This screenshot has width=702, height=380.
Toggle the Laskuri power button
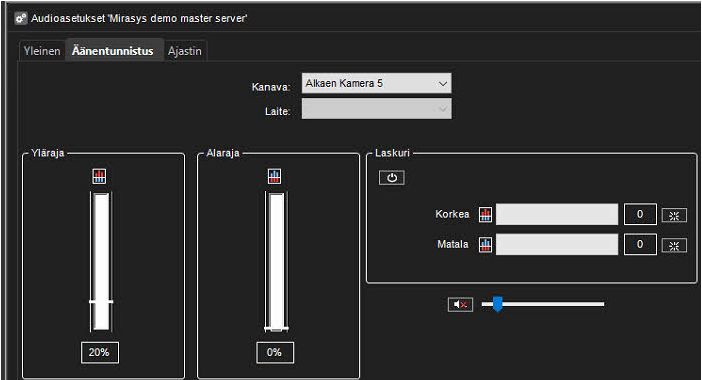(x=392, y=178)
